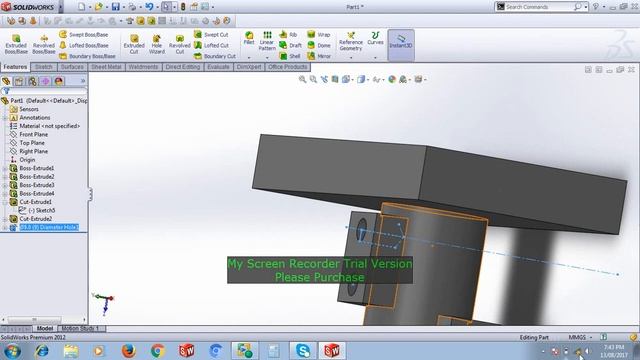Choose Lofted Boss/Base feature
Viewport: 640px width, 360px height.
point(84,45)
